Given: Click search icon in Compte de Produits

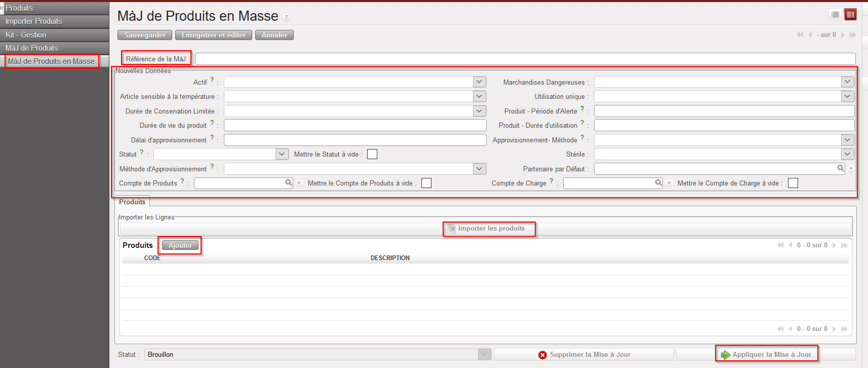Looking at the screenshot, I should click(289, 182).
